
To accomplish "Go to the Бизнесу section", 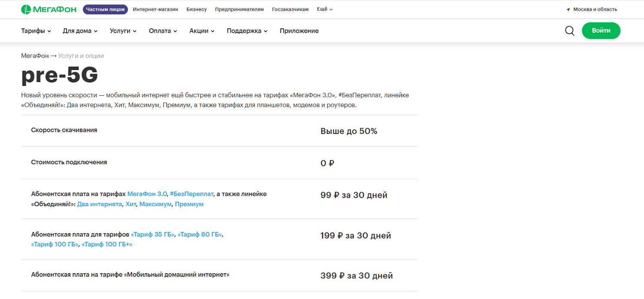I will 197,9.
